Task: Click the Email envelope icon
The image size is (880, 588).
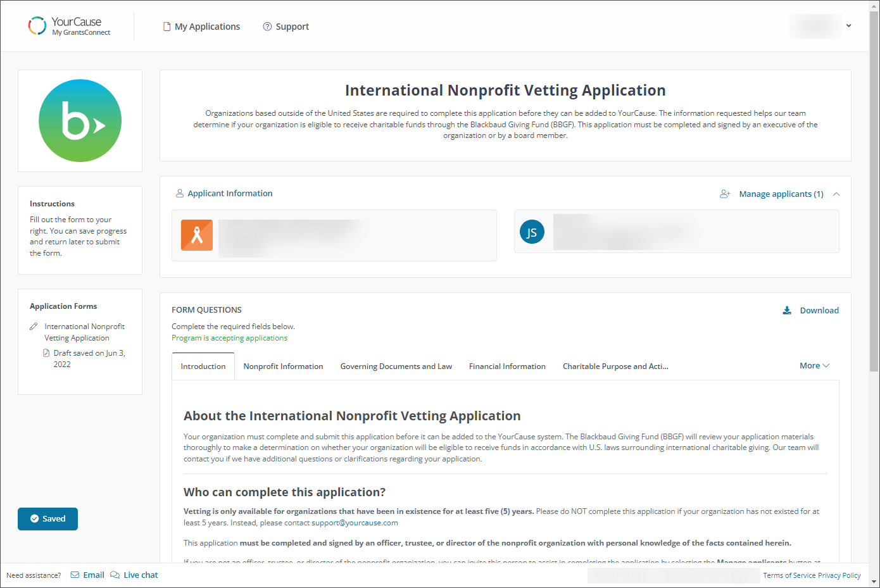Action: [75, 575]
